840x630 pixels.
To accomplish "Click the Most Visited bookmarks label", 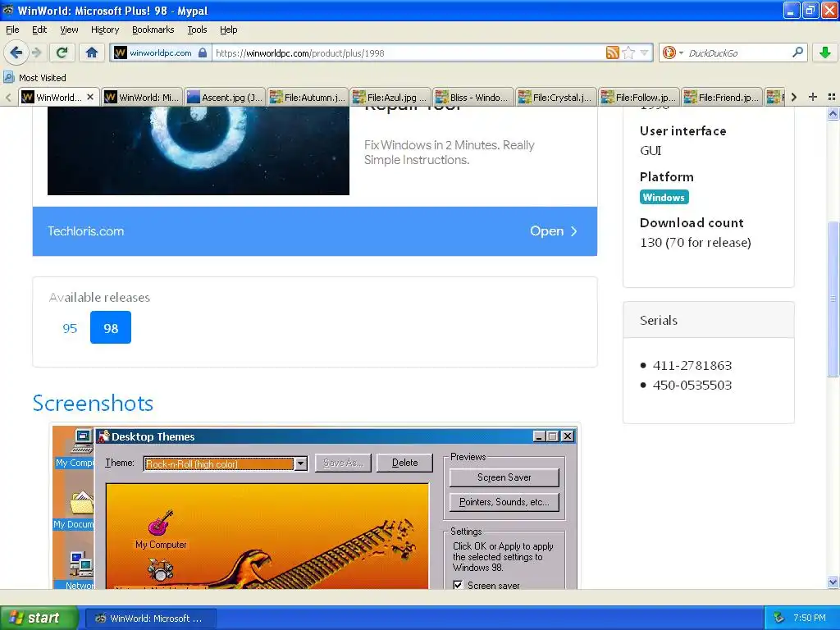I will pyautogui.click(x=43, y=78).
